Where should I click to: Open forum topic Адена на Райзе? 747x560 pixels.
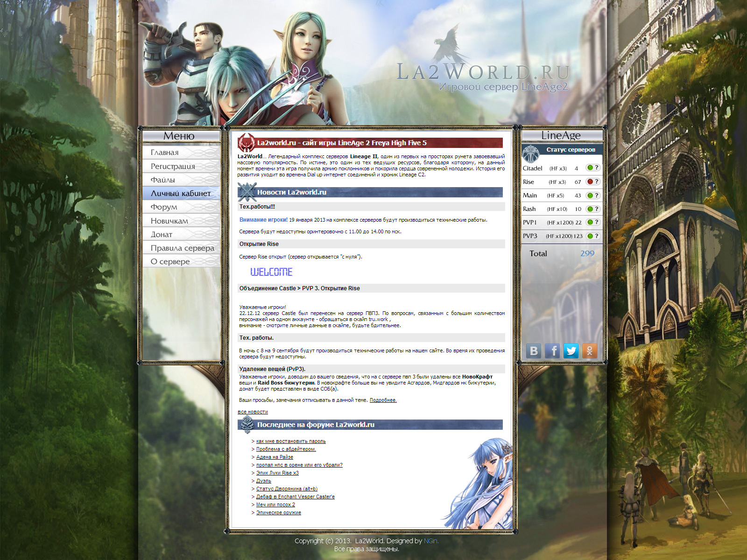pos(275,457)
